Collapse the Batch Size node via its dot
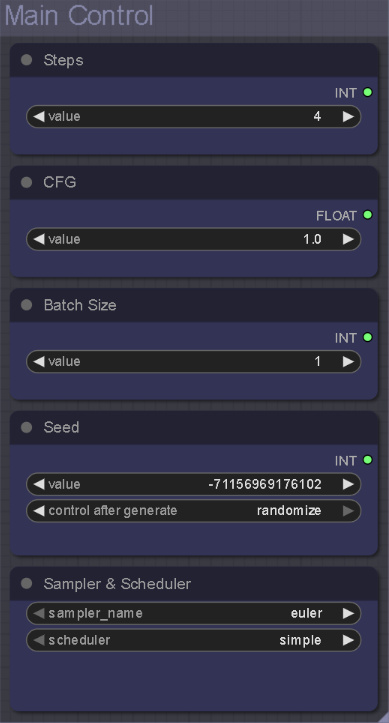The width and height of the screenshot is (389, 723). click(x=27, y=305)
